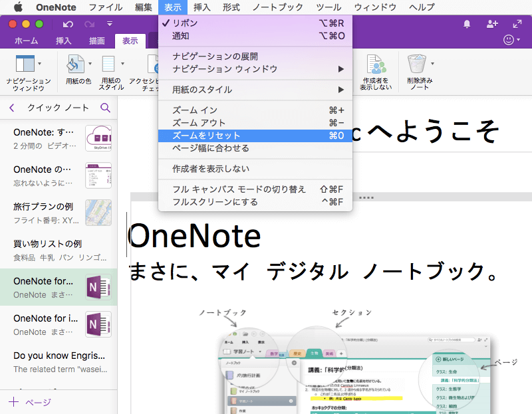Click the 作成者を表示しない ribbon icon

pyautogui.click(x=376, y=64)
